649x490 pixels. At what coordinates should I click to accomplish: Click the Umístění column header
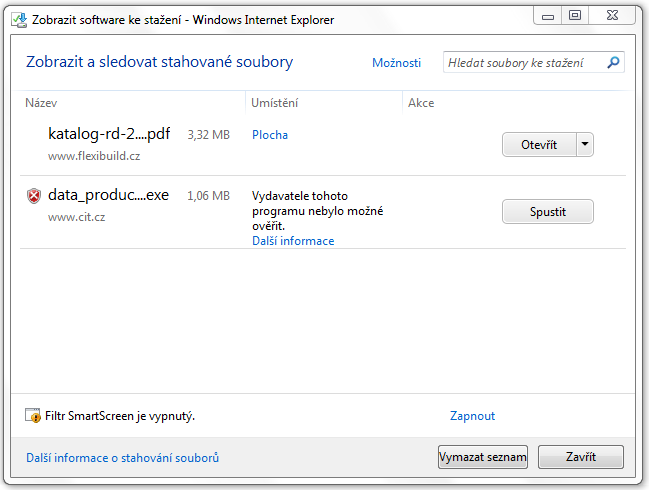click(x=274, y=103)
